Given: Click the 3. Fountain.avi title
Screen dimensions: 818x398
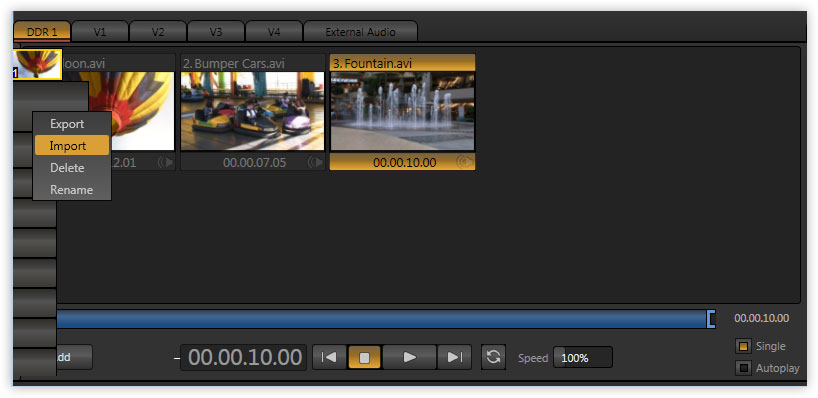Looking at the screenshot, I should tap(372, 64).
